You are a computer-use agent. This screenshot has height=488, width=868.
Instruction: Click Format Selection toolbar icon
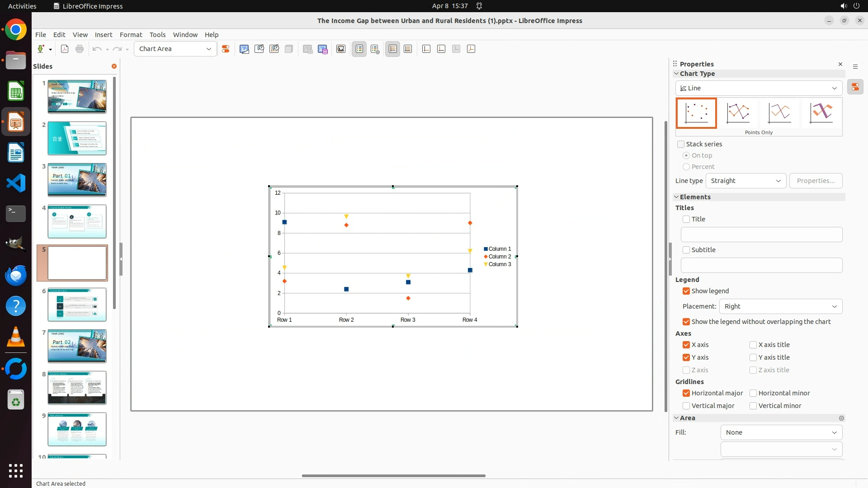pos(226,49)
